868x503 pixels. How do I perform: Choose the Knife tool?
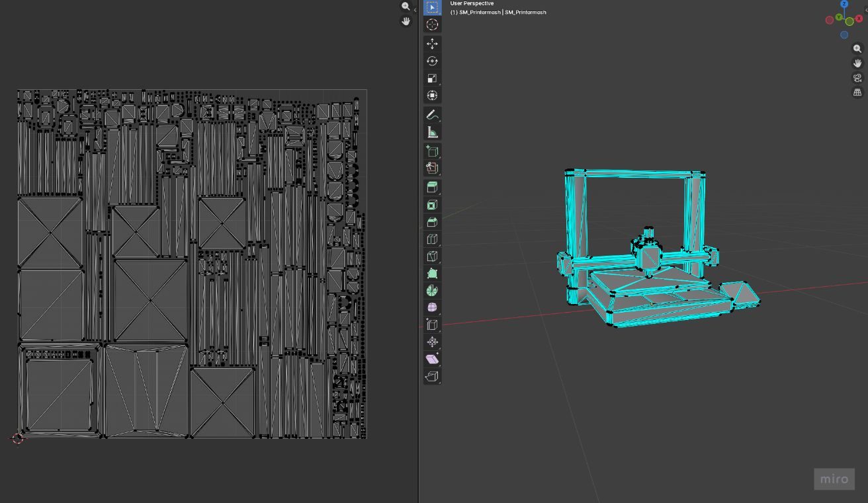(x=432, y=256)
